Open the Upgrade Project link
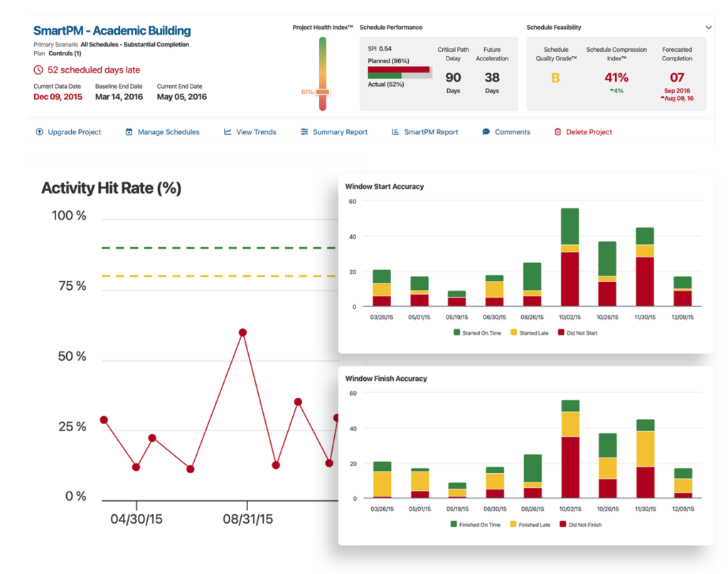728x574 pixels. (x=74, y=132)
